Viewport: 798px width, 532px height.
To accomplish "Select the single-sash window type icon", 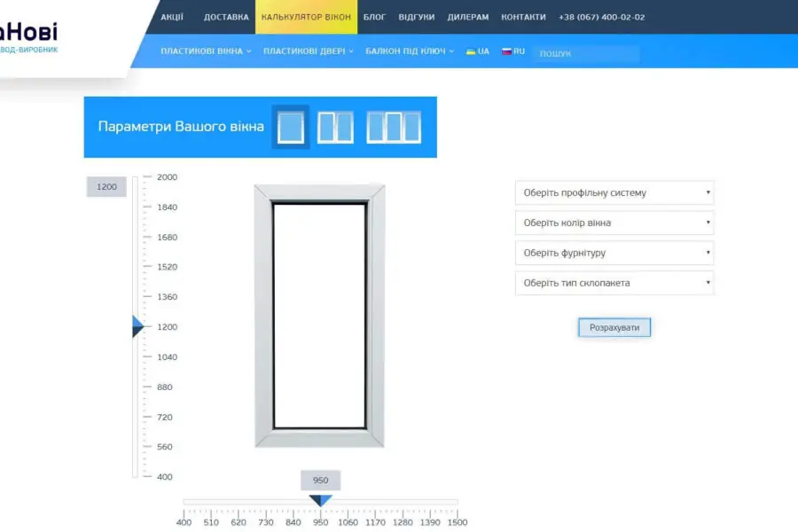I will 290,128.
